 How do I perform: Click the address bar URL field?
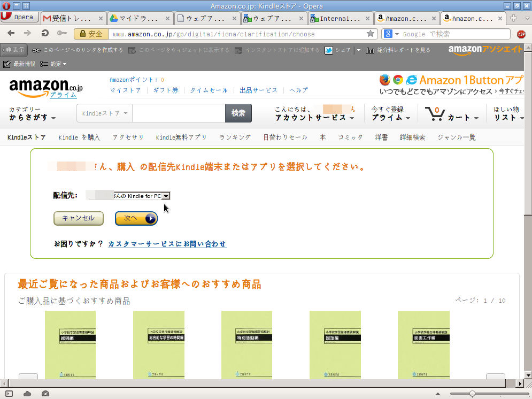coord(237,34)
